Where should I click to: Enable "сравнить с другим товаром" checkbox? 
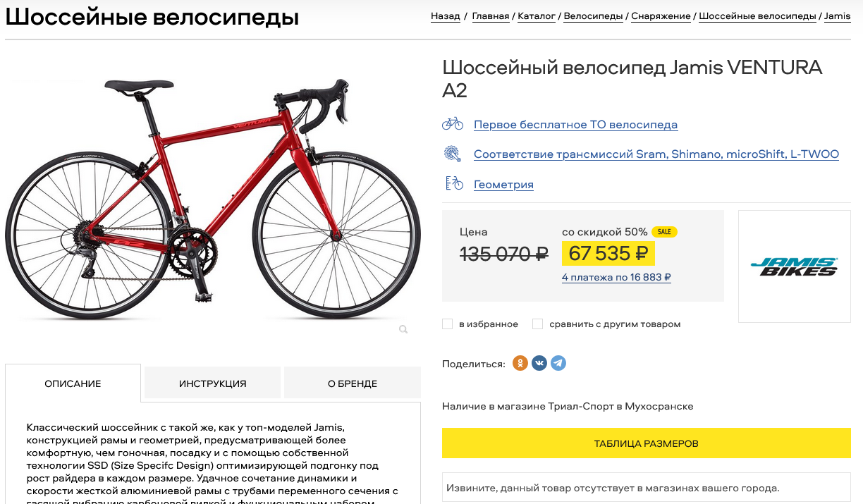[537, 324]
